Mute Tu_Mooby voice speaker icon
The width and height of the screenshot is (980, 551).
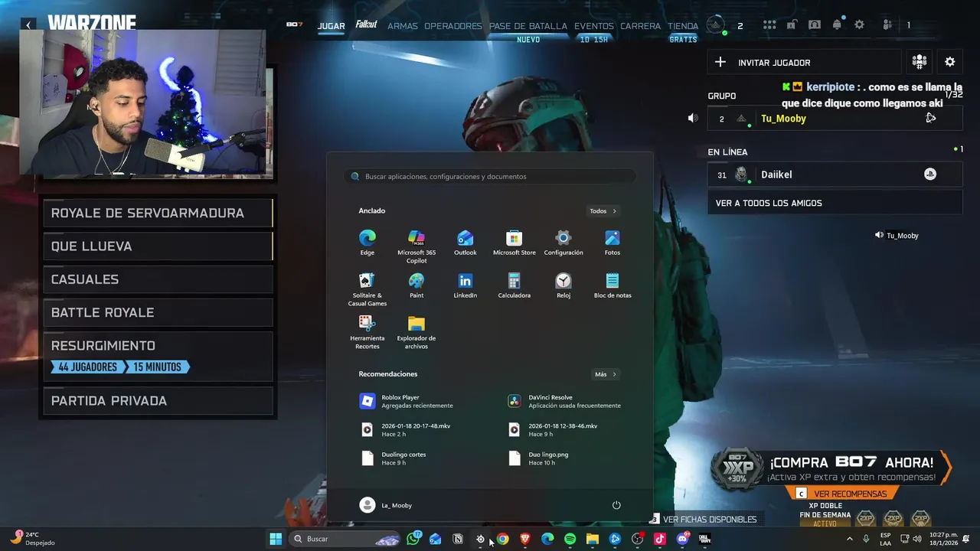pyautogui.click(x=693, y=118)
